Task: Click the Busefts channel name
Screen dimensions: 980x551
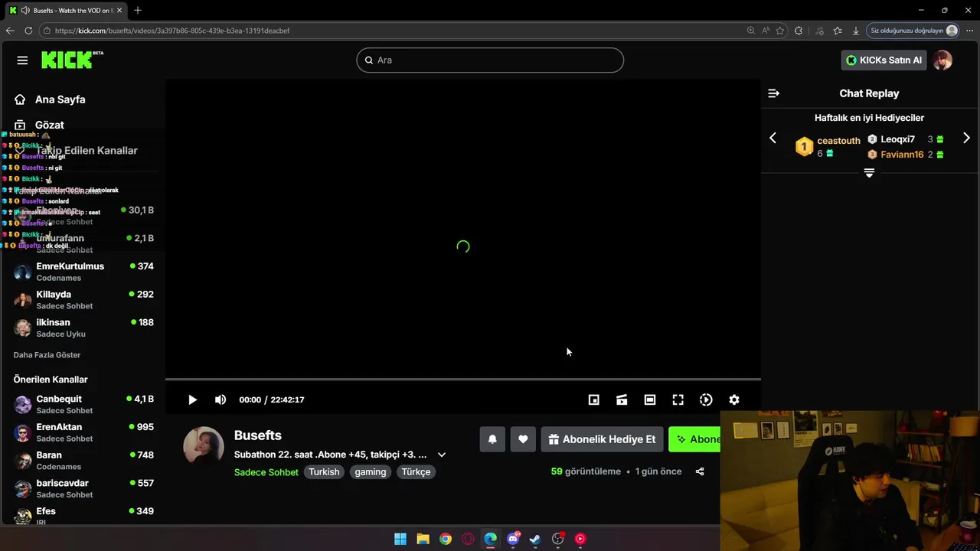Action: [x=258, y=435]
